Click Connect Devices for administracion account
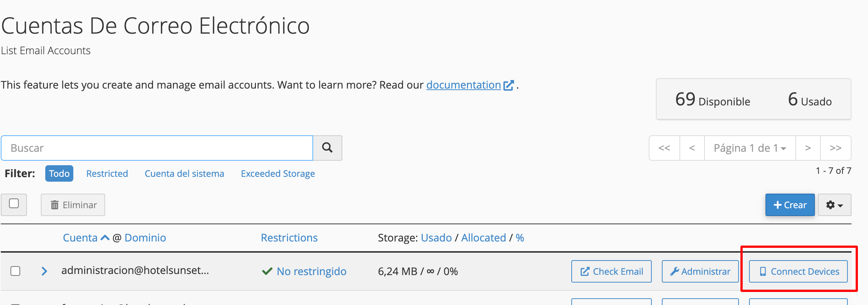 798,271
